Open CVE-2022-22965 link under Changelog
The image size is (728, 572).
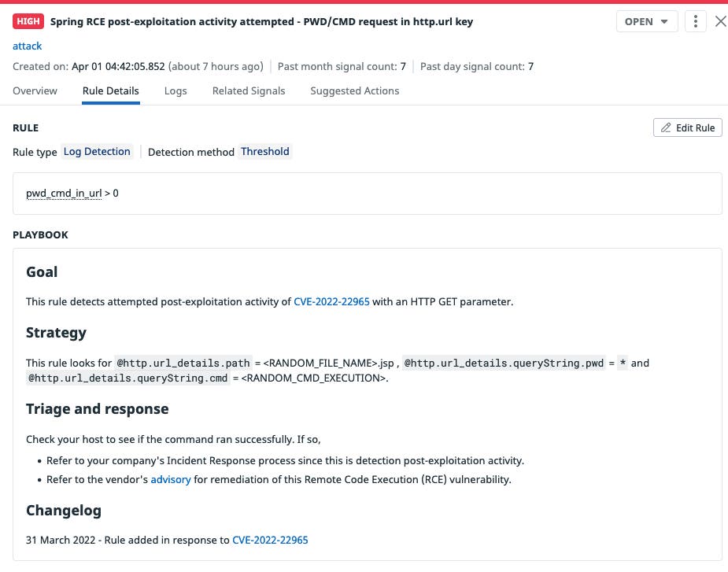(270, 540)
